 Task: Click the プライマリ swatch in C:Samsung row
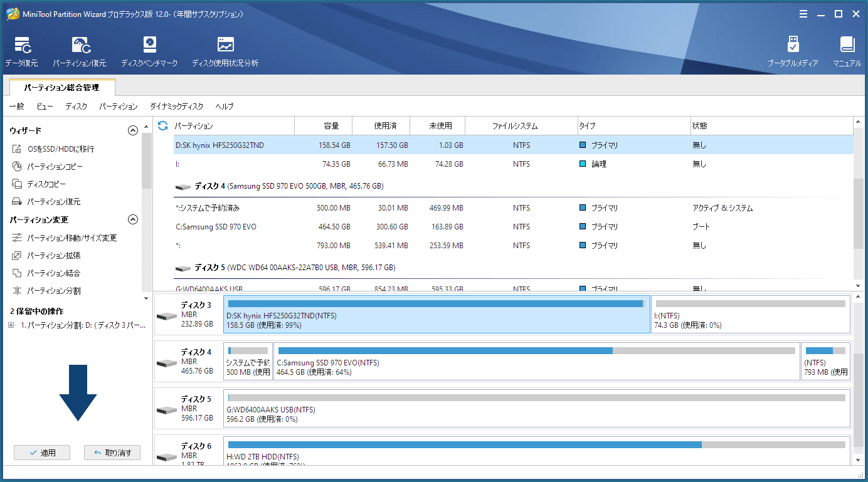(x=583, y=226)
